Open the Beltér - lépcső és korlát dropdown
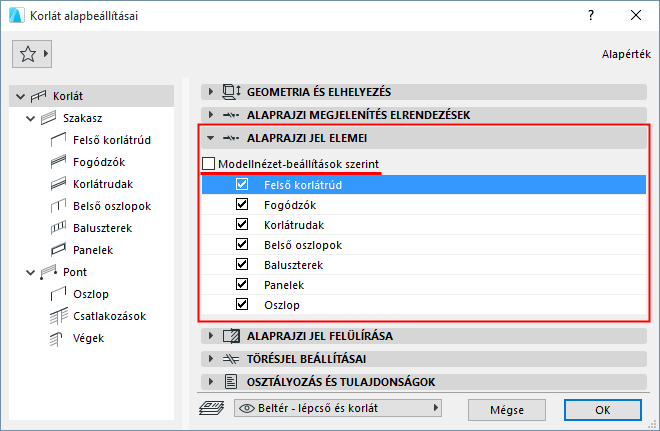Viewport: 660px width, 431px height. tap(338, 408)
